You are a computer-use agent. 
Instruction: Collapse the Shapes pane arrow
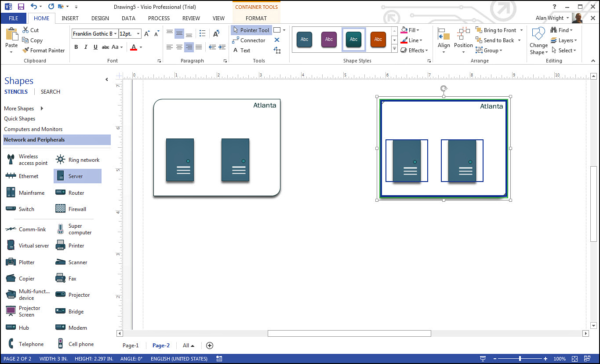(106, 80)
